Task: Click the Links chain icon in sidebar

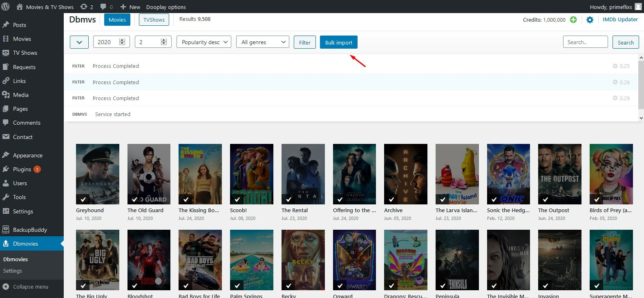Action: click(6, 81)
